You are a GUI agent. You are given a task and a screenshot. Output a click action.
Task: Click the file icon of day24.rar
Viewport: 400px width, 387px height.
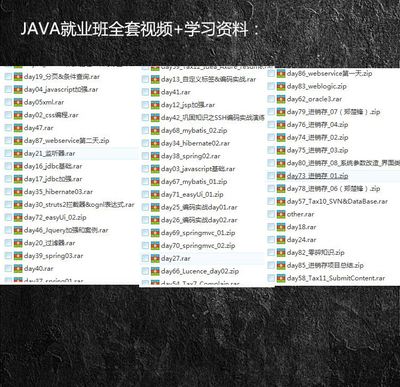pyautogui.click(x=281, y=240)
